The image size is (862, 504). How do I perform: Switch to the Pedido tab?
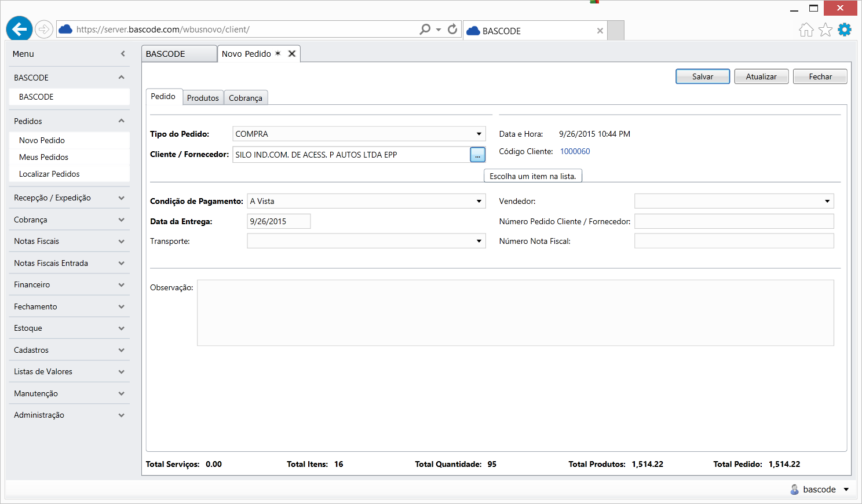click(x=163, y=97)
